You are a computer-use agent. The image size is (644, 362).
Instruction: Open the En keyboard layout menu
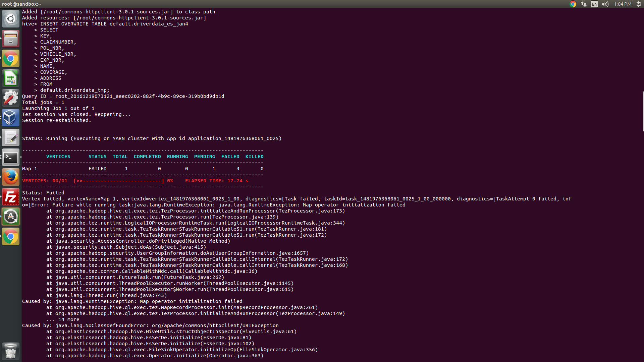pos(594,4)
